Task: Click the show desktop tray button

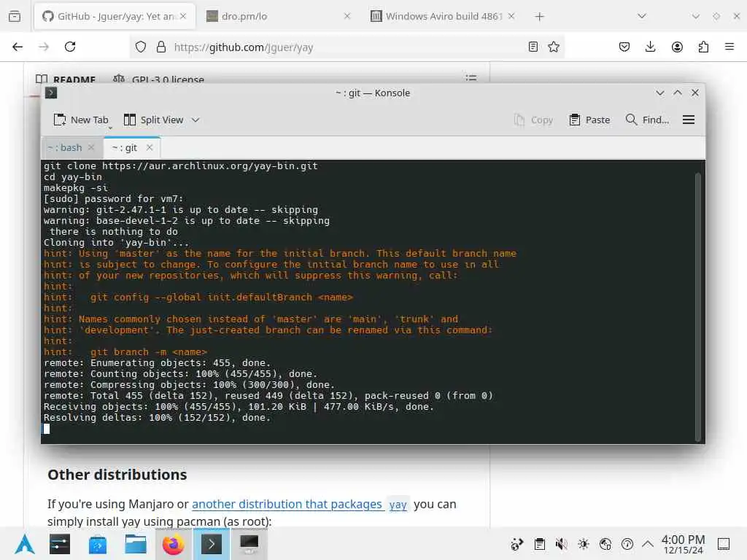Action: pos(724,544)
